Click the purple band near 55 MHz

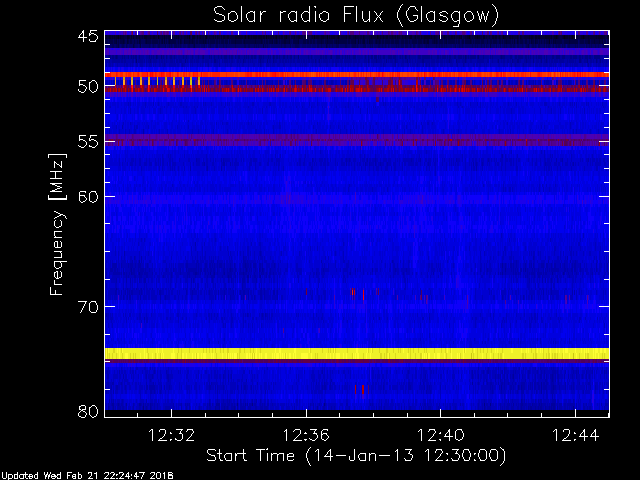pyautogui.click(x=357, y=140)
